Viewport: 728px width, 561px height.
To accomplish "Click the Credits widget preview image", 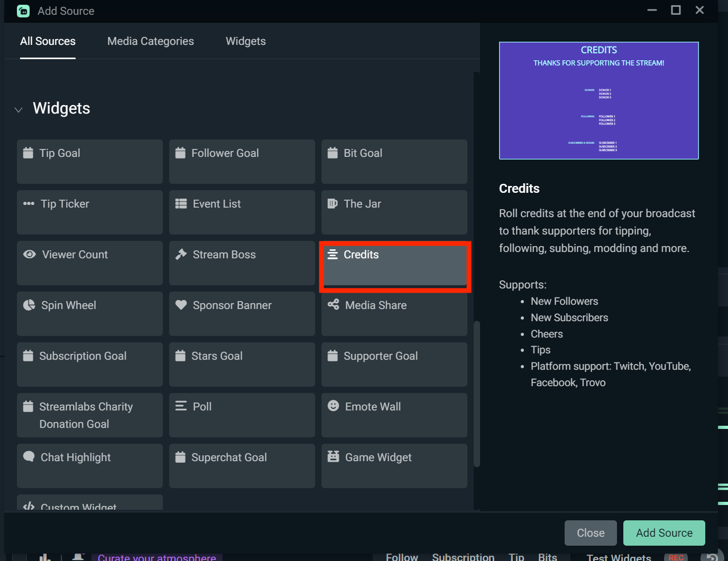I will [598, 100].
